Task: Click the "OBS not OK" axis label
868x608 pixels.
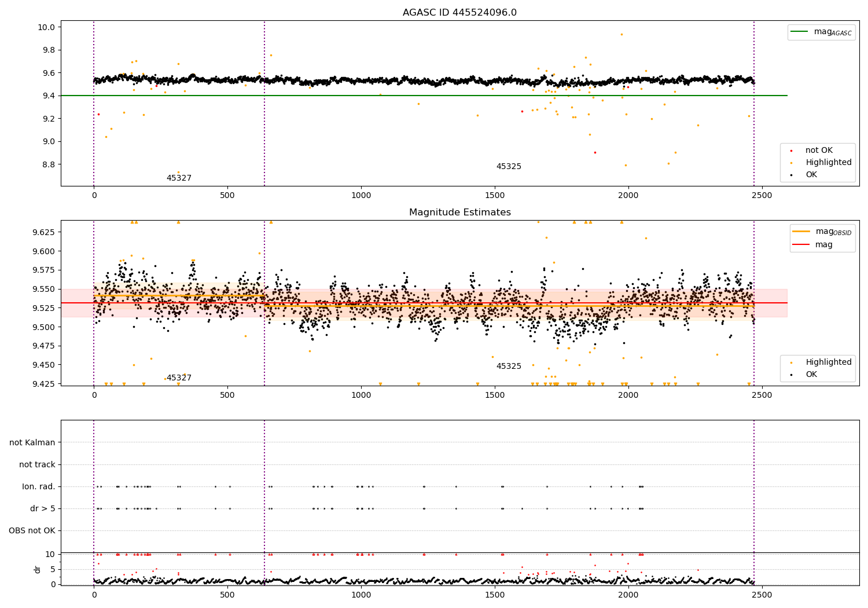Action: tap(32, 530)
